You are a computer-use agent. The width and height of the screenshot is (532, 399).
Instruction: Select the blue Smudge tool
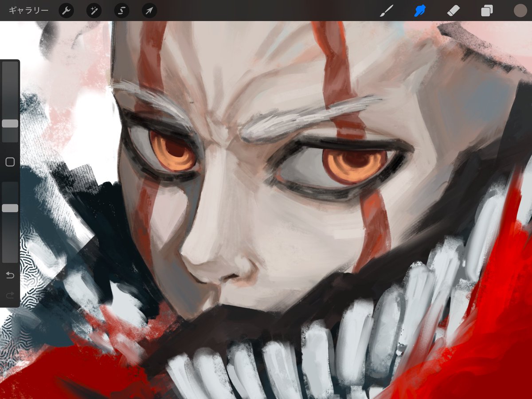(419, 11)
